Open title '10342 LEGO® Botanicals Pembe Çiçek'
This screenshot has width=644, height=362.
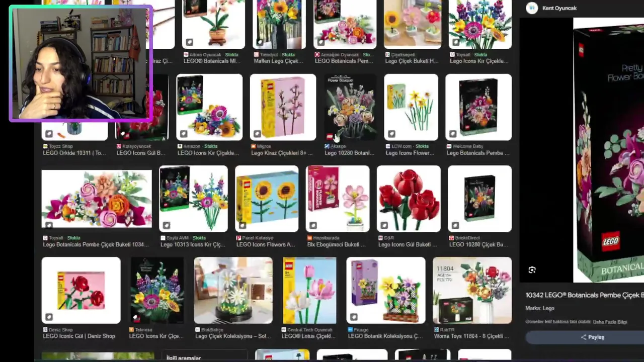coord(585,295)
